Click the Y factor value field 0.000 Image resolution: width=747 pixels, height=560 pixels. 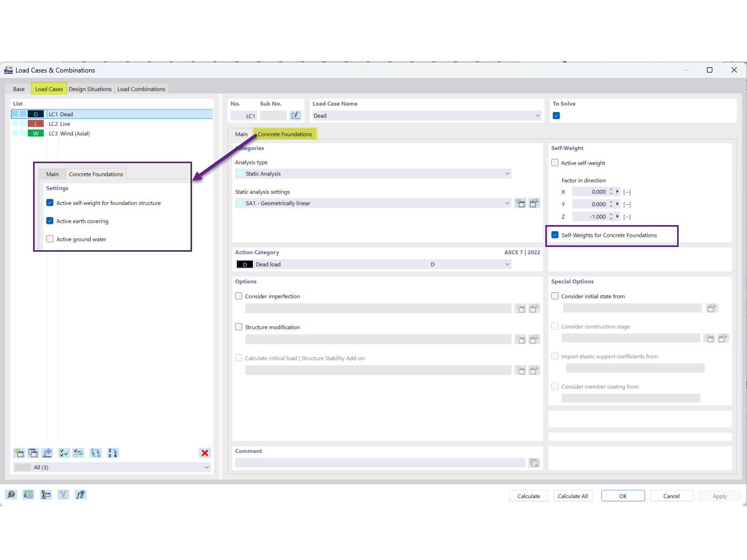[590, 204]
